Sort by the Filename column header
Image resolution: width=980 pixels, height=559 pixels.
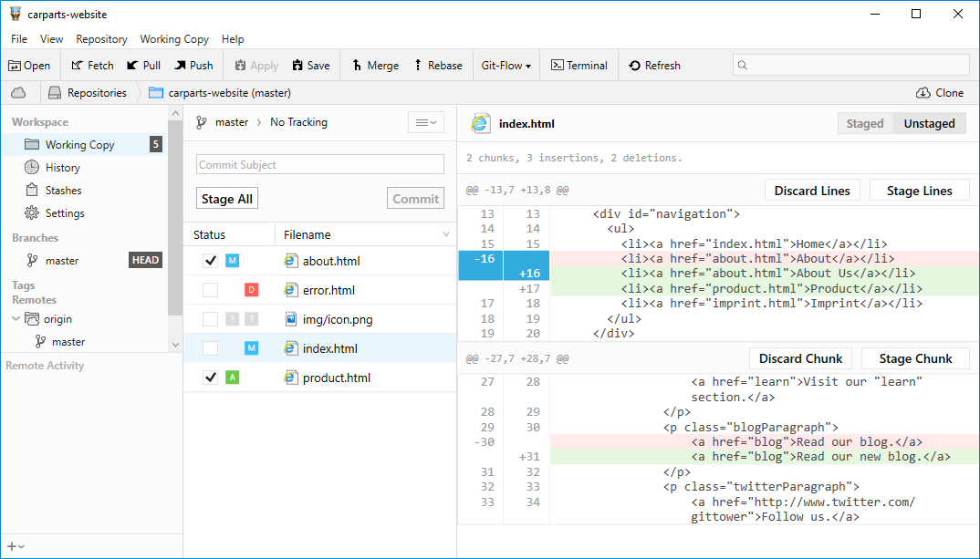pyautogui.click(x=366, y=235)
